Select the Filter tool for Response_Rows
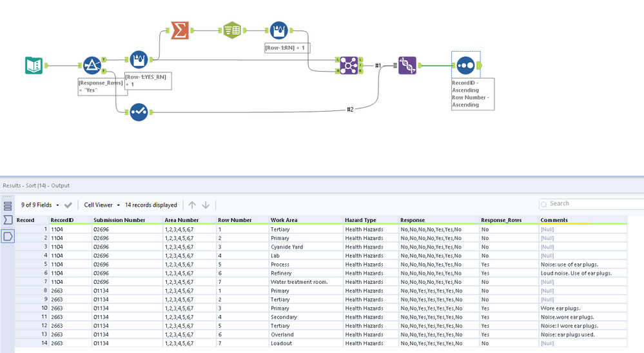Image resolution: width=644 pixels, height=353 pixels. click(x=92, y=65)
